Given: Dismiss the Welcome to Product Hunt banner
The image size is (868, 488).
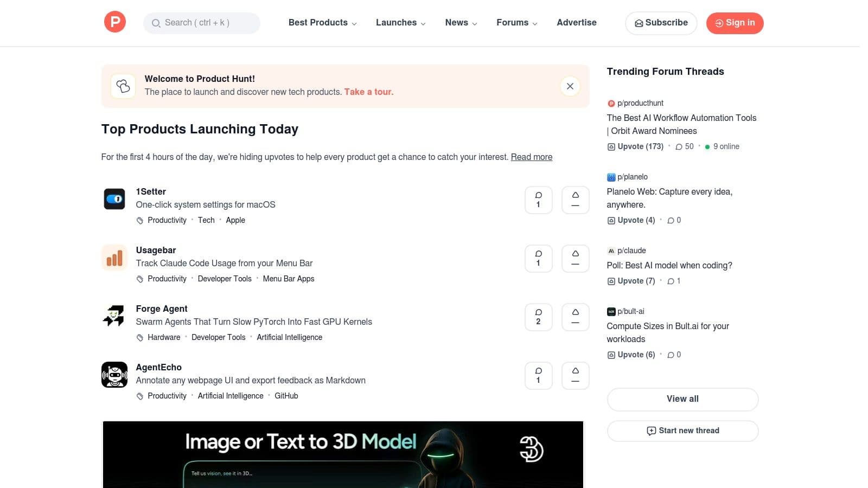Looking at the screenshot, I should [x=570, y=86].
